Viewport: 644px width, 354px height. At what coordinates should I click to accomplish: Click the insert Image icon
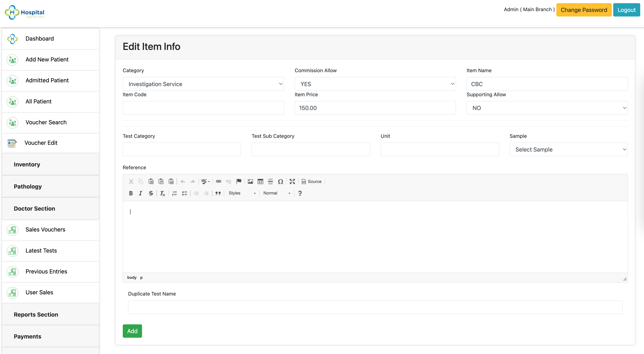[250, 182]
